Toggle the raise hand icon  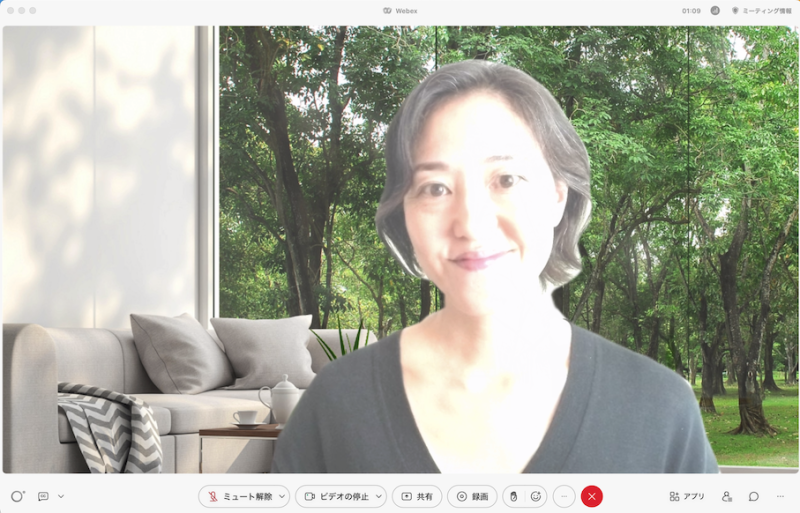[514, 496]
